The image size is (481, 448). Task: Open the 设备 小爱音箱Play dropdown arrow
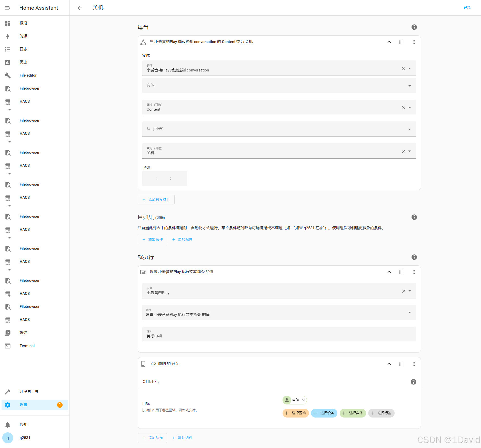click(410, 291)
